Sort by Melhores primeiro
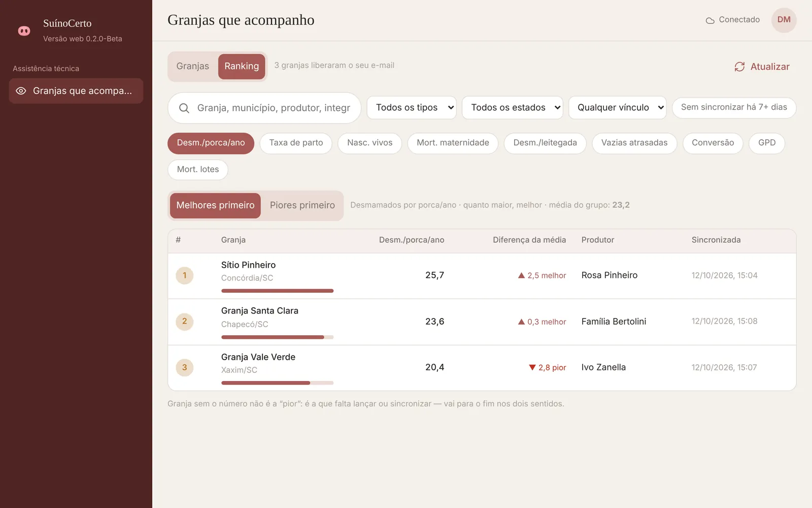The image size is (812, 508). [x=215, y=206]
